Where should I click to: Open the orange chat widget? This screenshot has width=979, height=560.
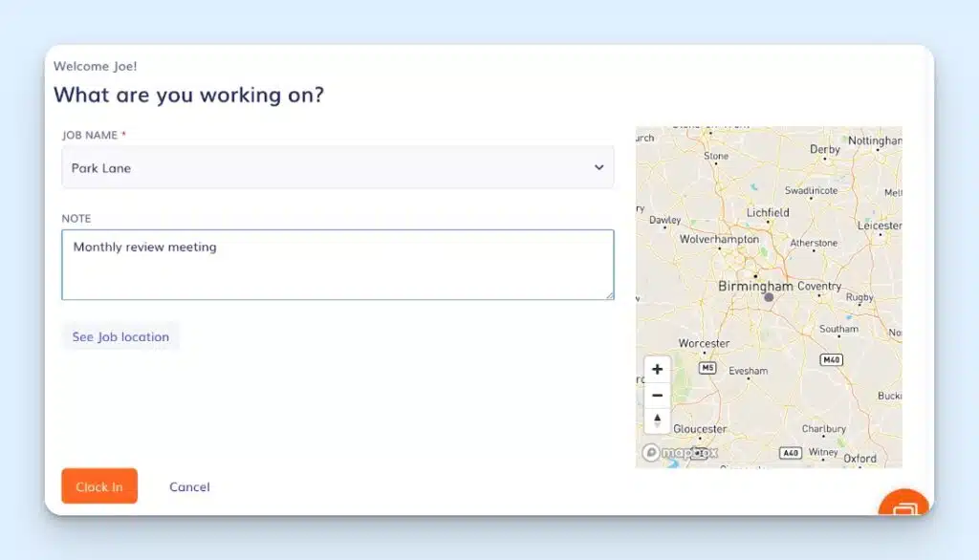[903, 510]
